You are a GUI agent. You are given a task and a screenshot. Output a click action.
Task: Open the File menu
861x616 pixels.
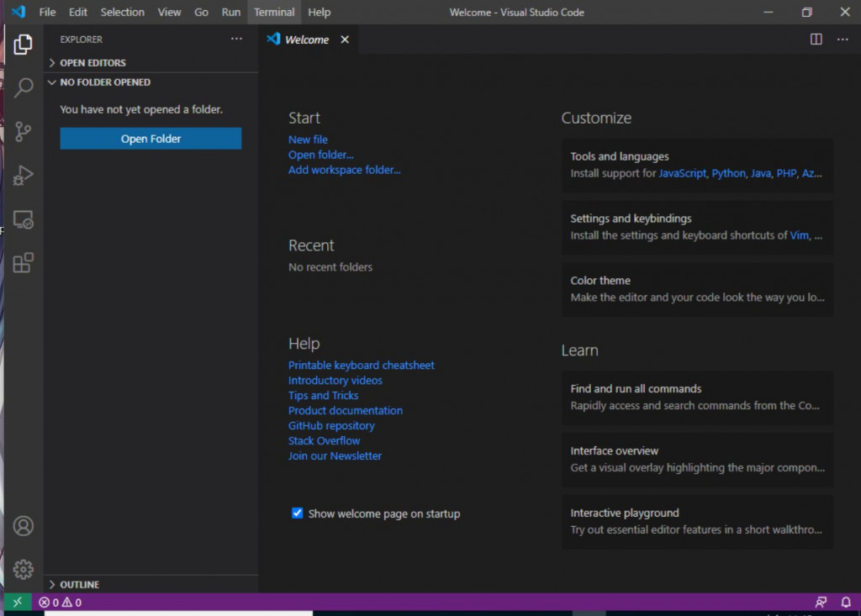(x=47, y=12)
